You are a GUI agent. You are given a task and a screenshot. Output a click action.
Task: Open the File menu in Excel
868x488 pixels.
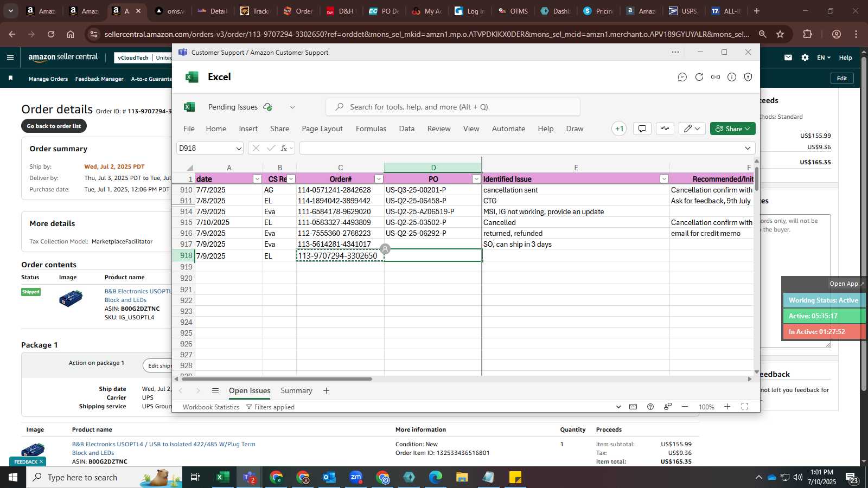tap(189, 129)
